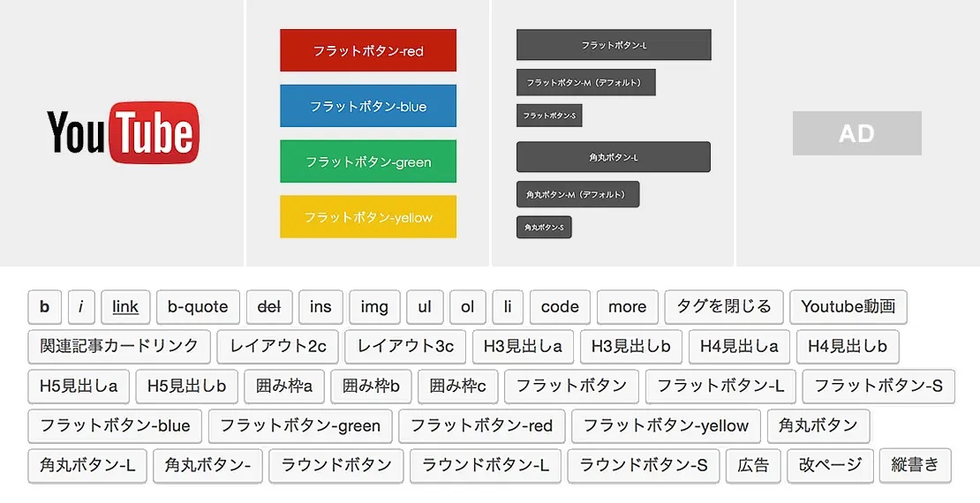Insert an ad with the 広告 button
Image resolution: width=980 pixels, height=503 pixels.
click(x=753, y=465)
